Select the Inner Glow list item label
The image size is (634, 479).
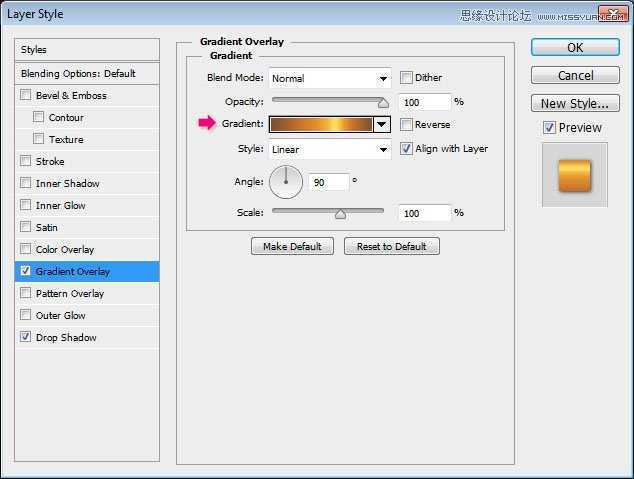pyautogui.click(x=60, y=206)
